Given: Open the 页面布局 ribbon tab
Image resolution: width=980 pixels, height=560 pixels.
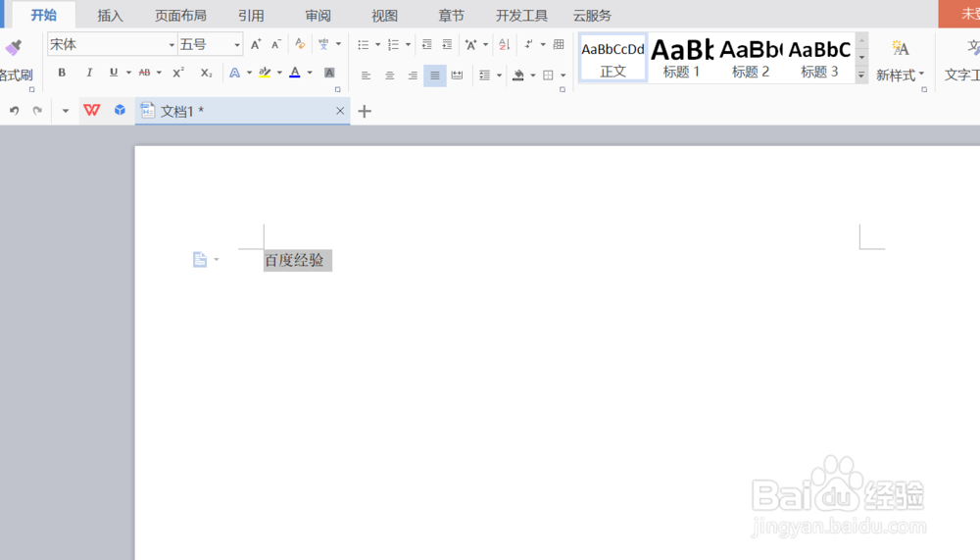Looking at the screenshot, I should point(180,16).
